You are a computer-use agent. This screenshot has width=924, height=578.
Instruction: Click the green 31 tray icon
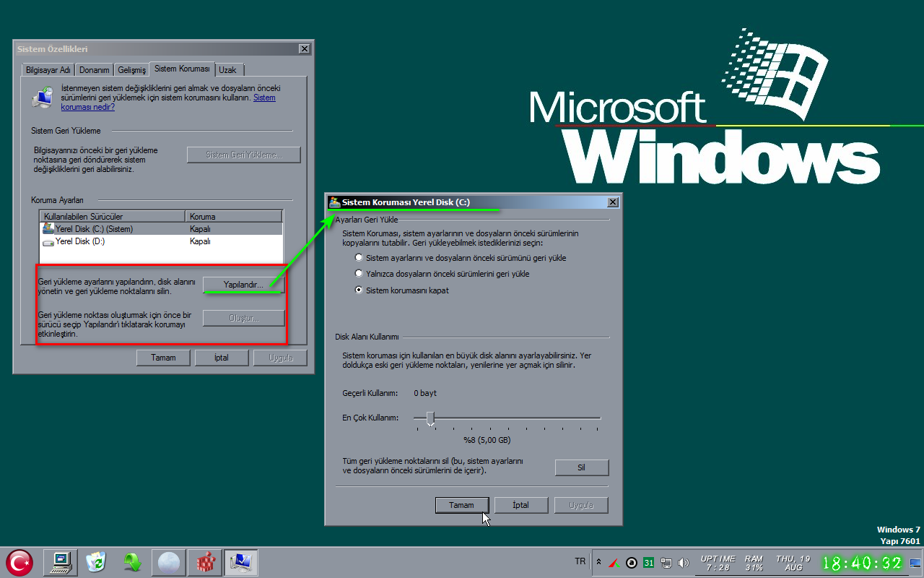[x=648, y=562]
